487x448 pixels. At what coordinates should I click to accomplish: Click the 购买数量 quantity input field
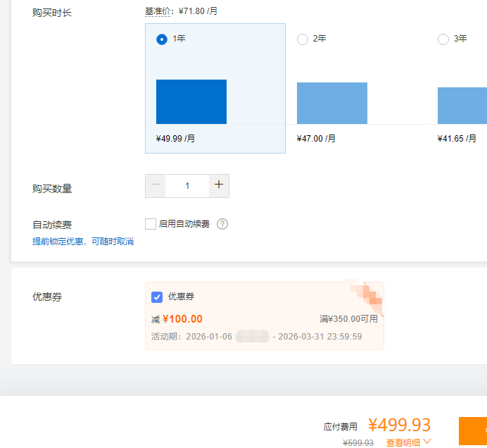pyautogui.click(x=187, y=186)
